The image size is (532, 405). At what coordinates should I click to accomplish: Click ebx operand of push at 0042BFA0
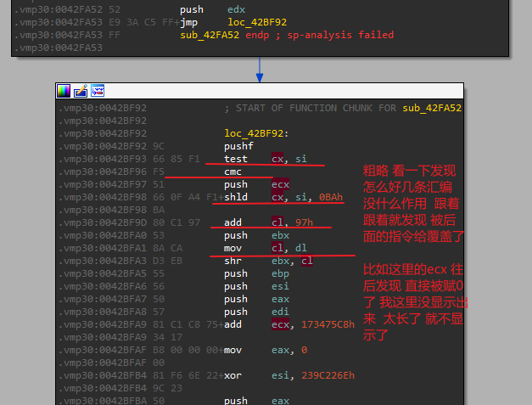click(x=280, y=235)
